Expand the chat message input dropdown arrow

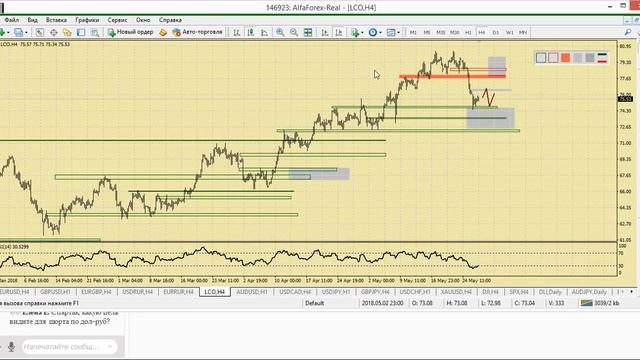(x=109, y=347)
